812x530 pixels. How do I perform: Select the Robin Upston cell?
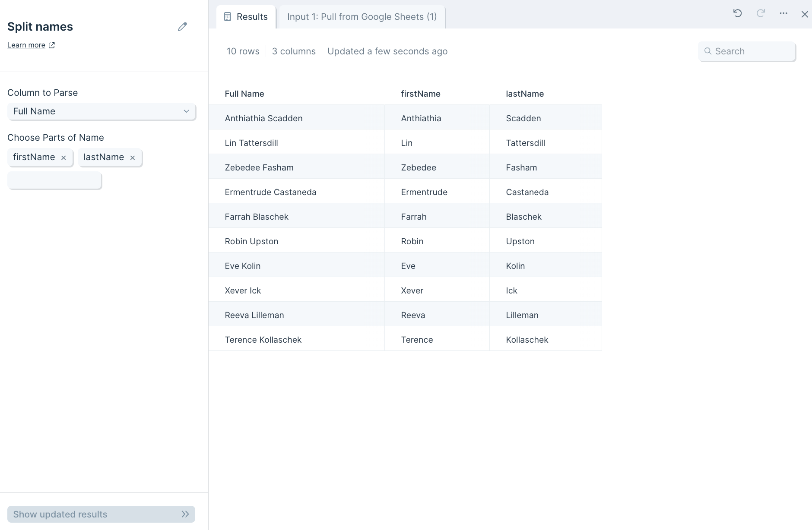coord(296,240)
